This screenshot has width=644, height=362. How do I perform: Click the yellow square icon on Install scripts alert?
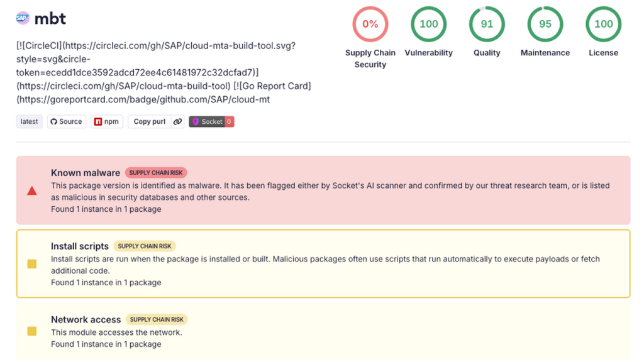coord(33,264)
